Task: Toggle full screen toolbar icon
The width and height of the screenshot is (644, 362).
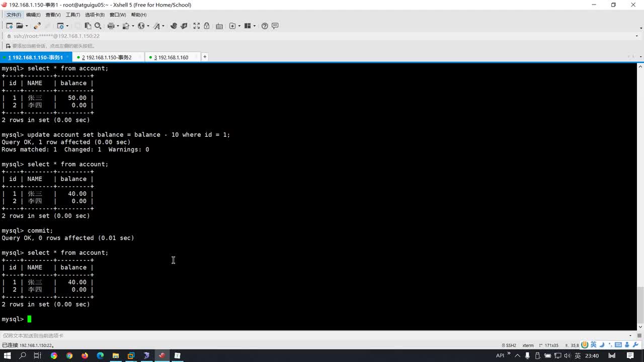Action: 196,26
